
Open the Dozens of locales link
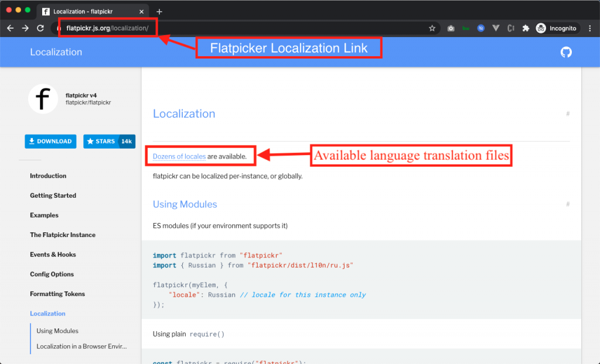[179, 156]
